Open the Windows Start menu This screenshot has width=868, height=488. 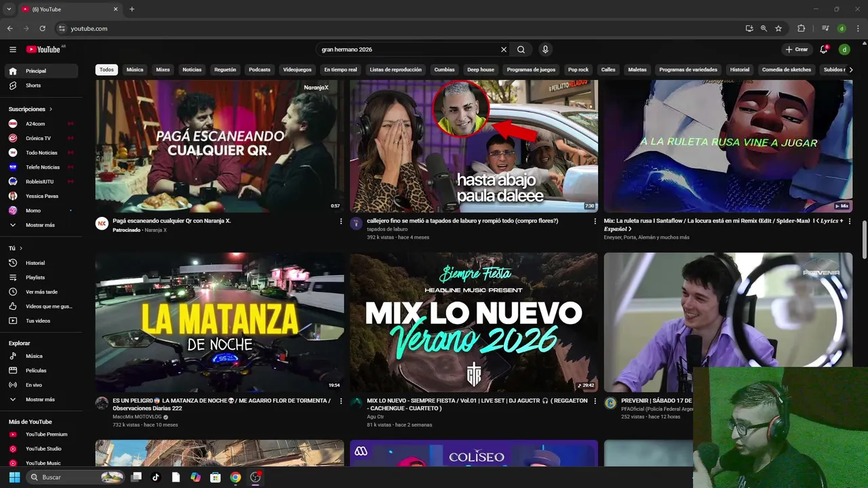coord(14,477)
